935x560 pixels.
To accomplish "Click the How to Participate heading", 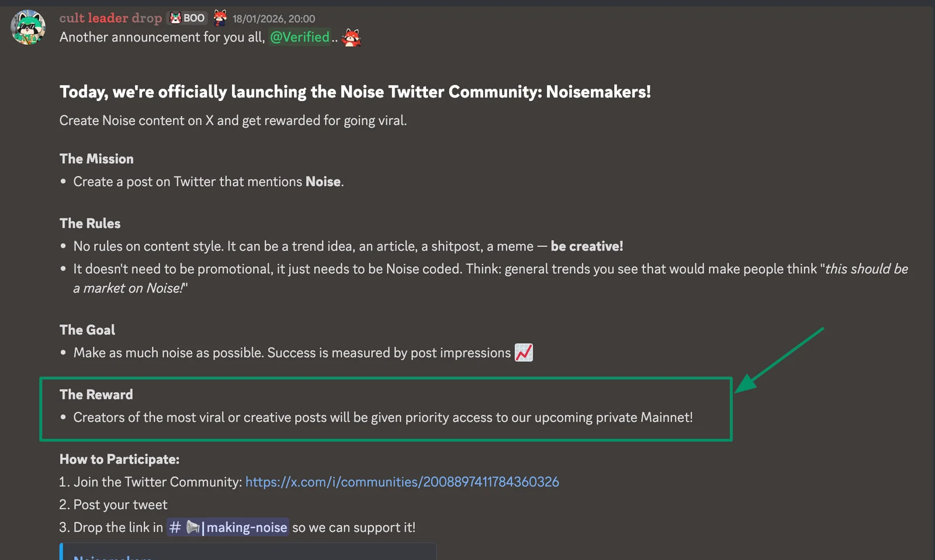I will pyautogui.click(x=119, y=459).
